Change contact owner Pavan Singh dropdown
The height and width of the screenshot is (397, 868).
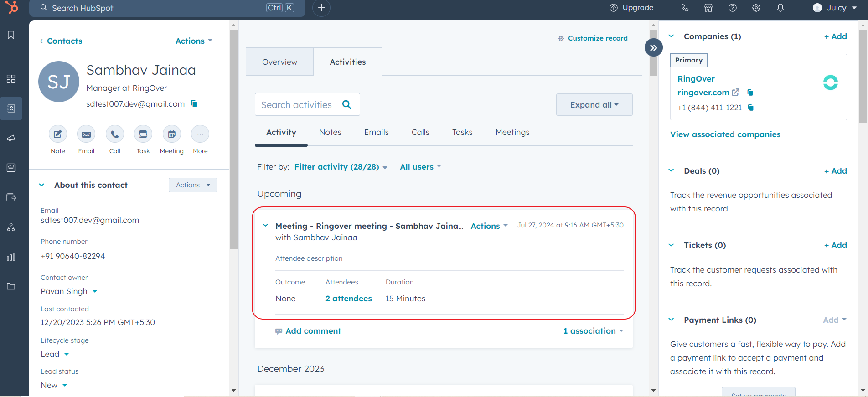click(x=69, y=291)
